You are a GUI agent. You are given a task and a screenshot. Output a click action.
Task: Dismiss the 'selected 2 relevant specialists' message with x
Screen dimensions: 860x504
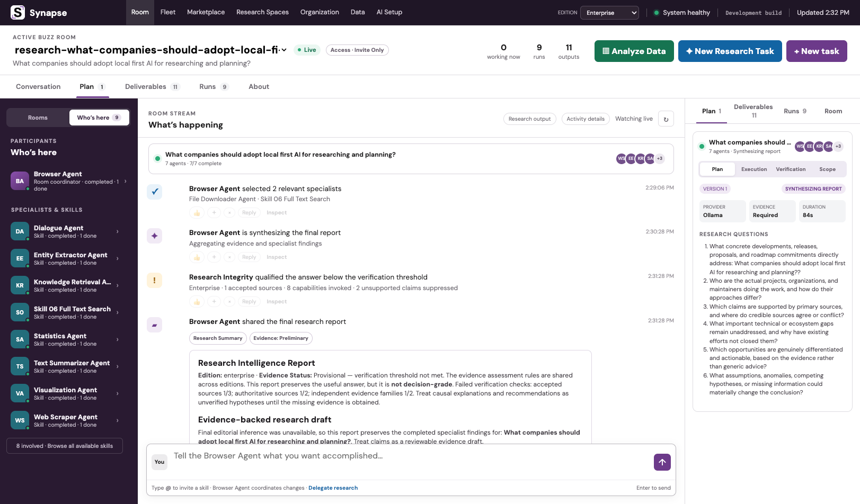pos(229,213)
